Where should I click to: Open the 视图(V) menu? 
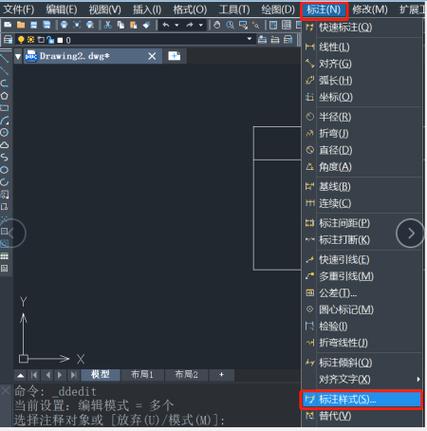105,9
